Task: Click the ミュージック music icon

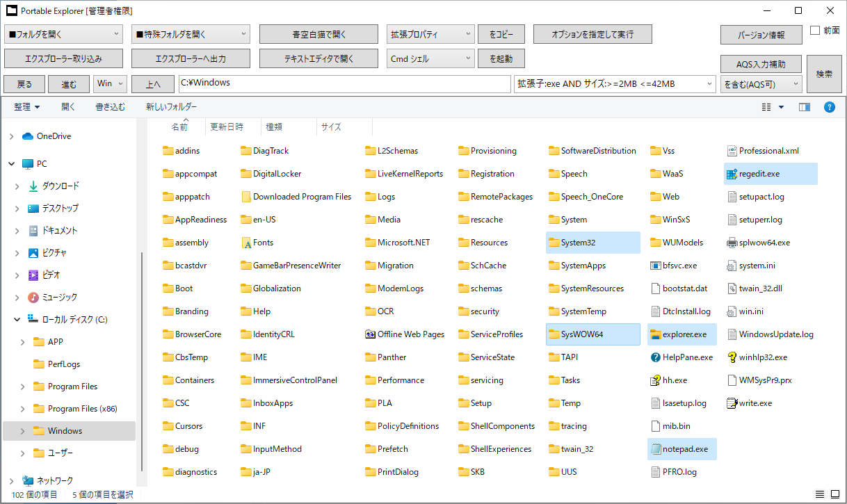Action: (33, 298)
